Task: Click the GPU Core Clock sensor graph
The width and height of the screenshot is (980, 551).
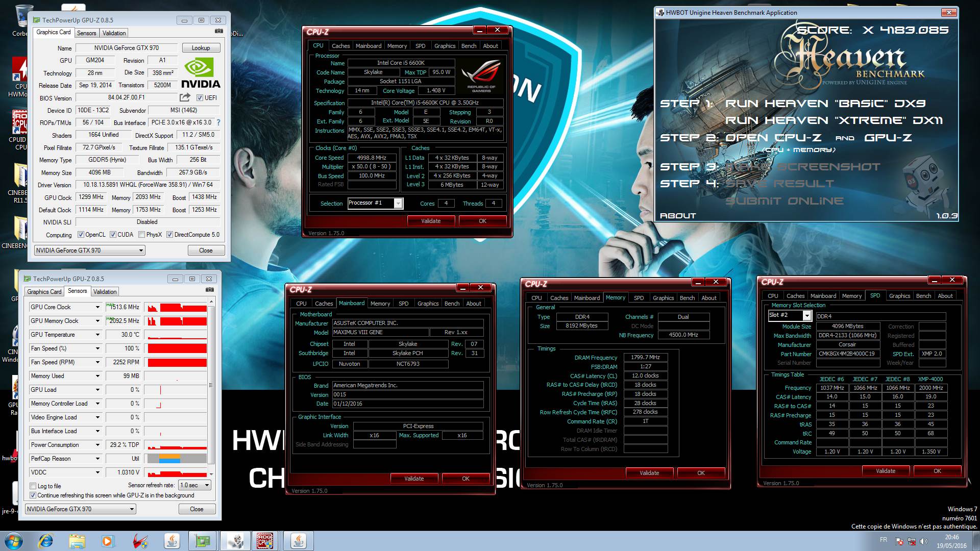Action: click(176, 307)
